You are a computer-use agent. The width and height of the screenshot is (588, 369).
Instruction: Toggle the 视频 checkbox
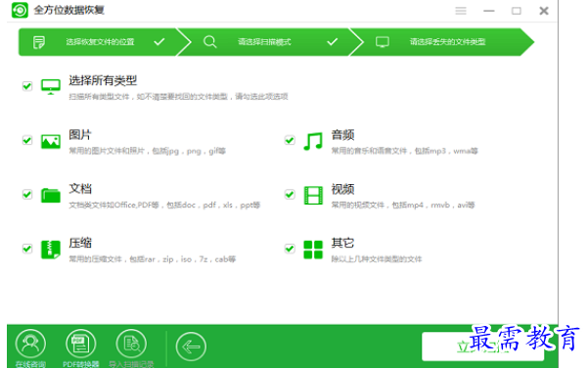coord(290,194)
